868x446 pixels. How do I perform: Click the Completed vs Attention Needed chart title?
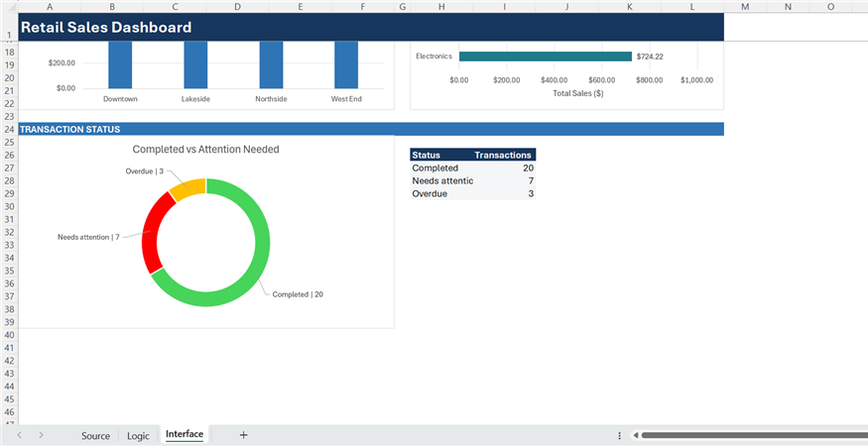pyautogui.click(x=206, y=149)
